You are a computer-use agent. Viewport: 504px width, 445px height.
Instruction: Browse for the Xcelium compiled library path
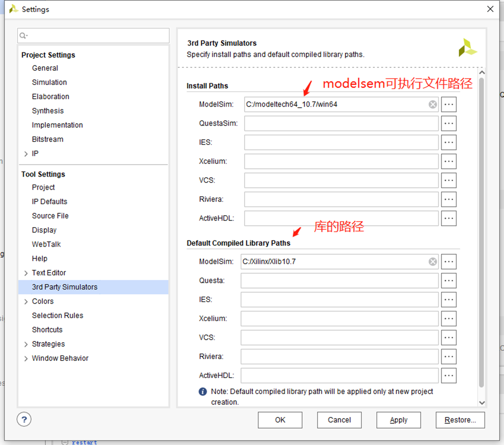(449, 318)
